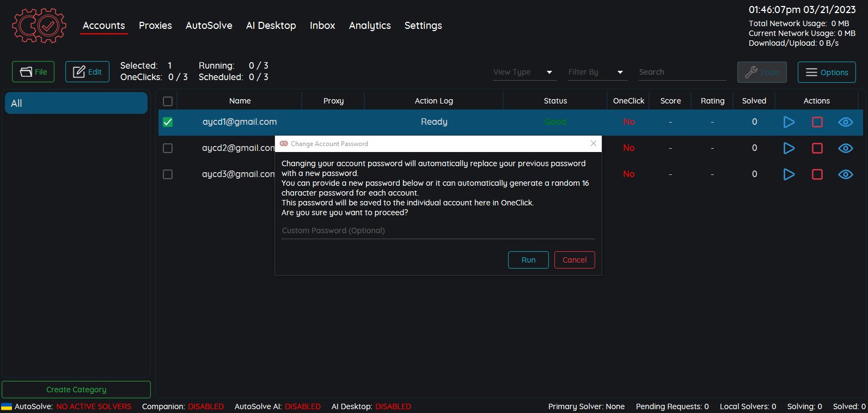Cancel the Change Account Password dialog

pos(574,260)
